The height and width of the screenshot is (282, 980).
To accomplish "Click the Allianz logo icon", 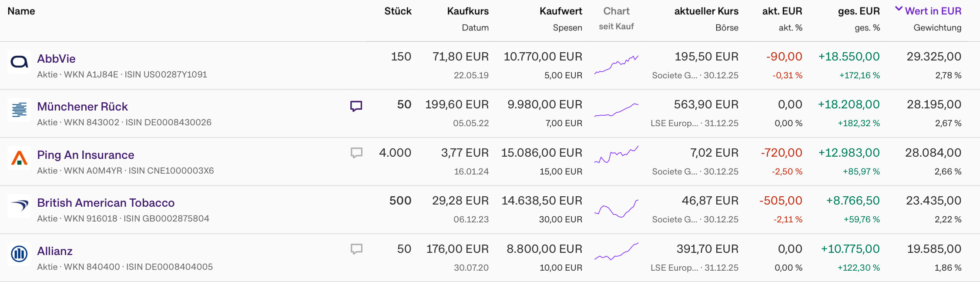I will 19,254.
